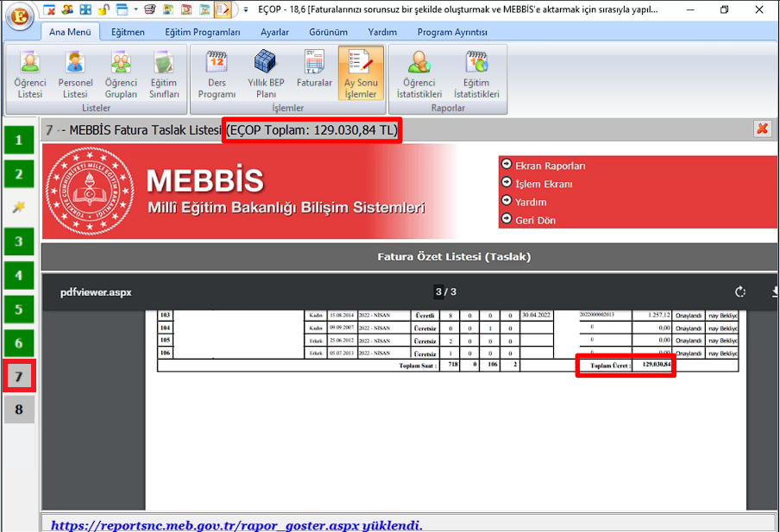Viewport: 780px width, 532px height.
Task: Go to step 5 in the green sidebar
Action: coord(19,310)
